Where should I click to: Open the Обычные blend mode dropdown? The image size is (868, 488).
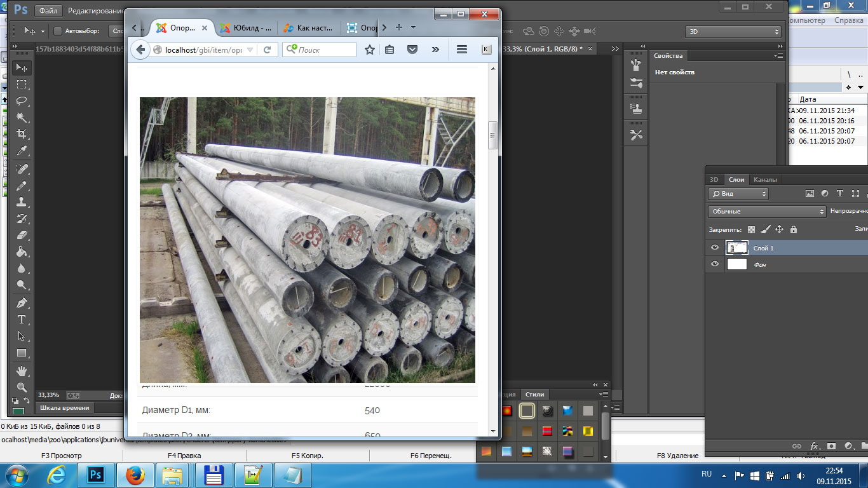coord(766,211)
